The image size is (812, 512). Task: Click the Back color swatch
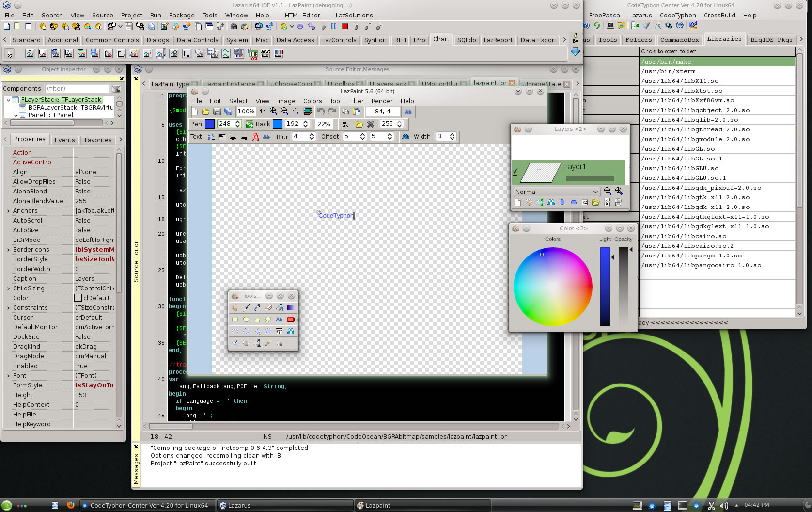(278, 124)
